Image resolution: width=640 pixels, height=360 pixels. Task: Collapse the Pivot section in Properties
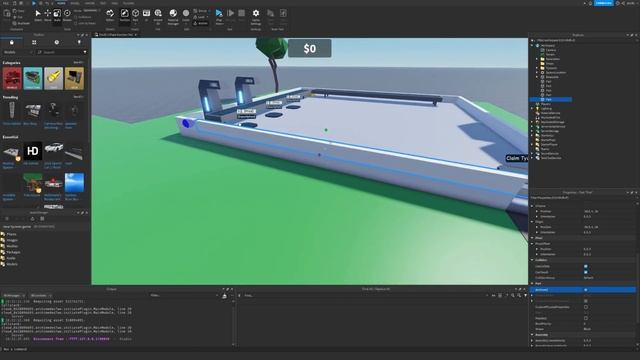point(533,238)
